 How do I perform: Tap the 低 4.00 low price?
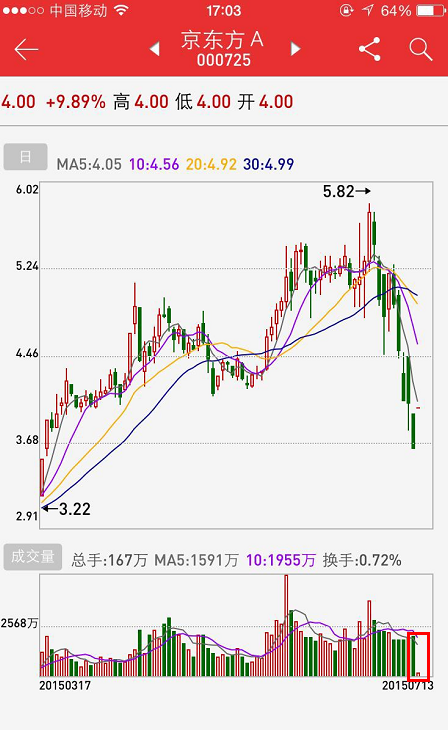(x=203, y=101)
